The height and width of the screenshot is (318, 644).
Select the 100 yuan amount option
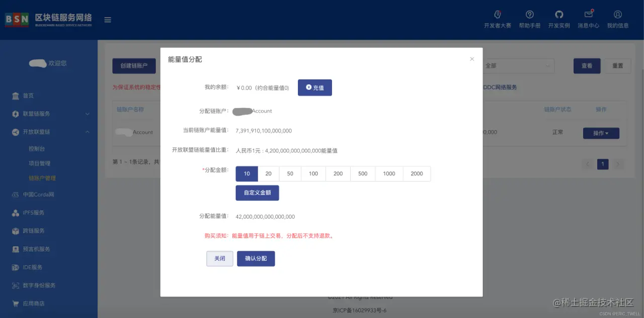pyautogui.click(x=313, y=174)
